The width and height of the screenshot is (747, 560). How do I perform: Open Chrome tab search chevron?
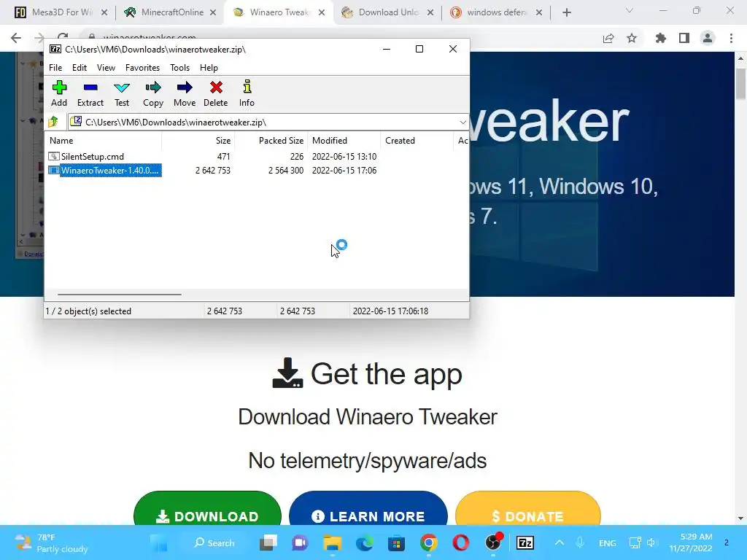[x=630, y=10]
